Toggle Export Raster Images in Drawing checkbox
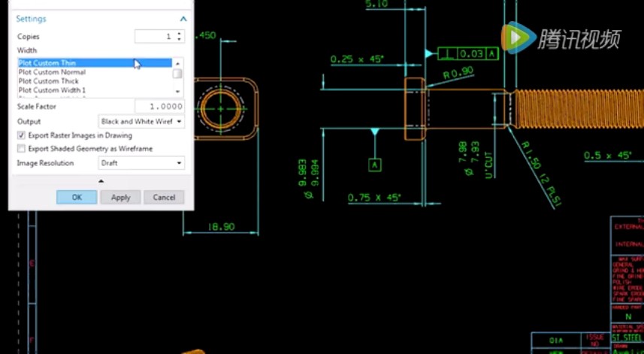Viewport: 644px width, 354px height. coord(21,135)
